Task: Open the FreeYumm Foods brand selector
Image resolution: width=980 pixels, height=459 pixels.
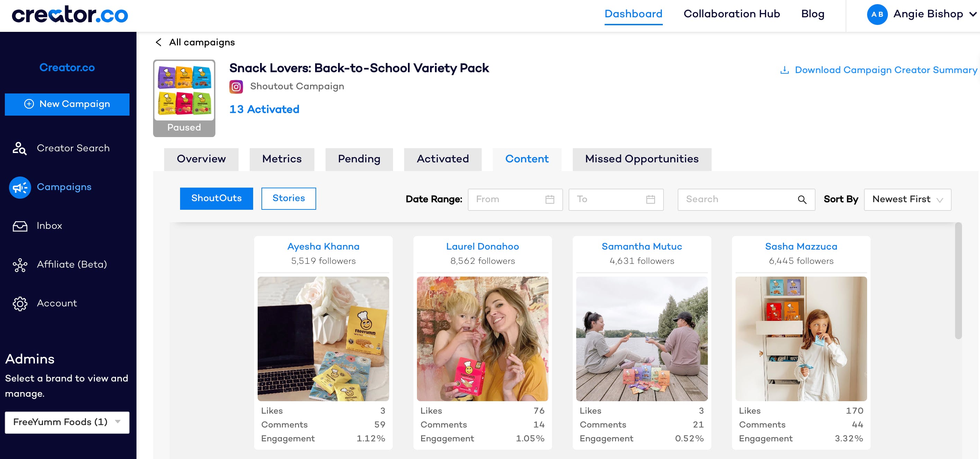Action: [x=67, y=422]
